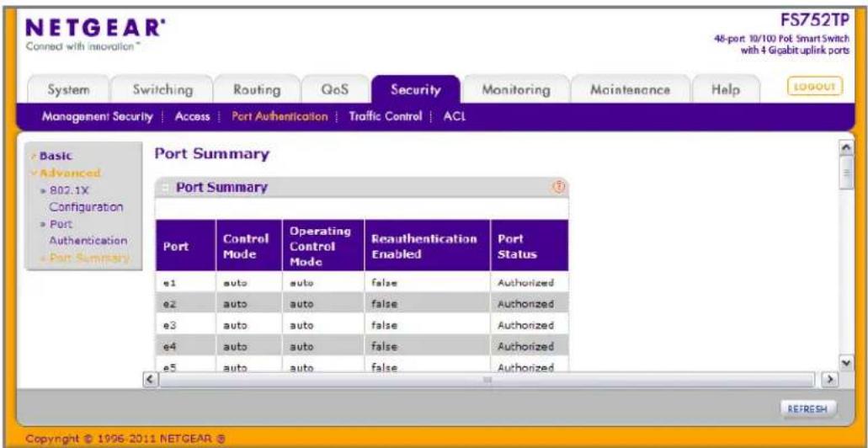This screenshot has height=448, width=868.
Task: Click false value in row e2
Action: pyautogui.click(x=384, y=304)
